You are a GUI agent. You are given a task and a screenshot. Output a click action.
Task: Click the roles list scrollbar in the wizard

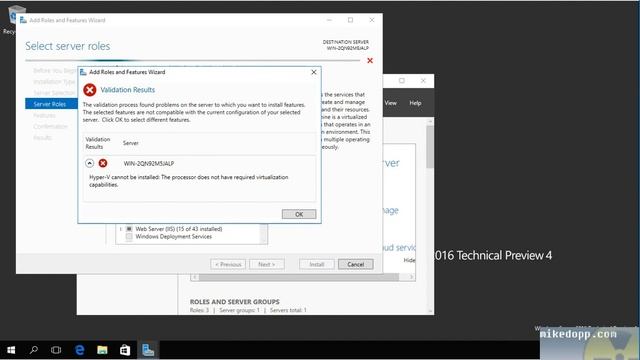tap(264, 234)
